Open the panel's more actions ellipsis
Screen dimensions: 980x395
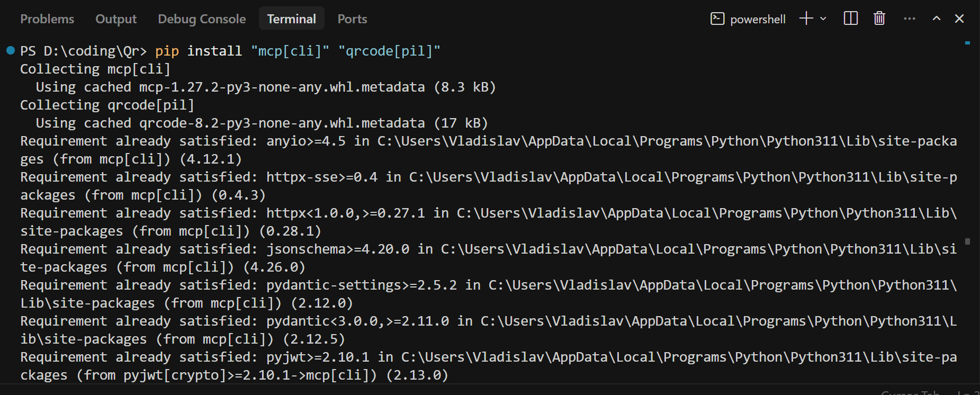tap(910, 19)
